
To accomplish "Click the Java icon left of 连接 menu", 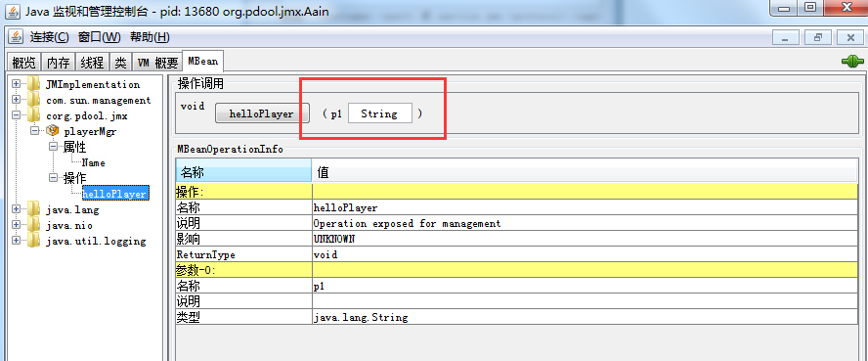I will click(x=17, y=37).
